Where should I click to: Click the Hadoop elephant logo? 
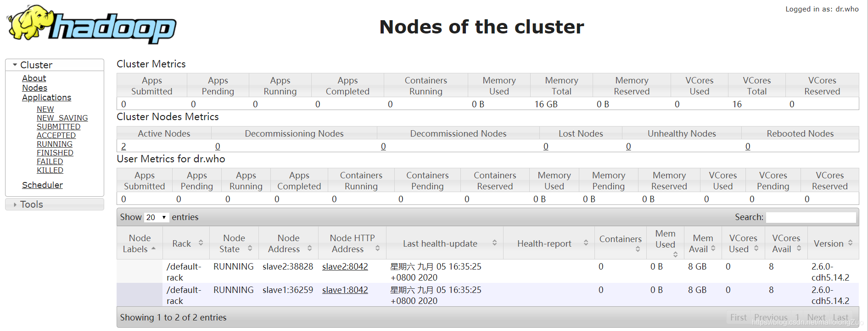tap(91, 25)
